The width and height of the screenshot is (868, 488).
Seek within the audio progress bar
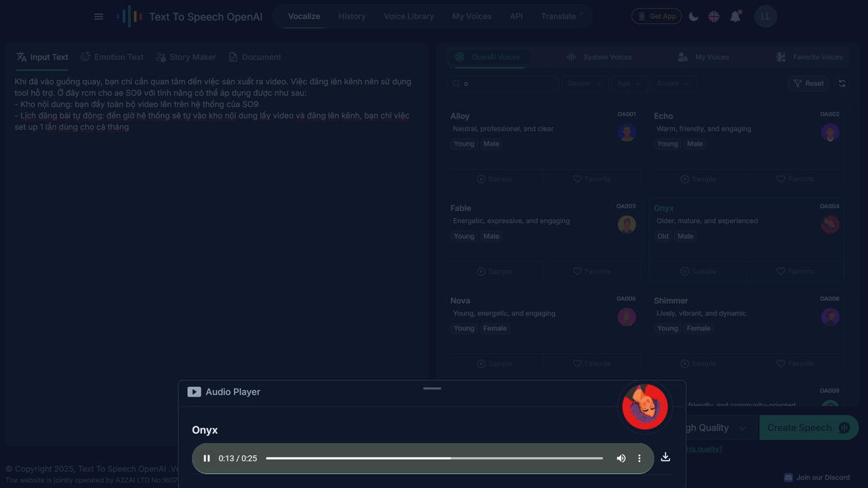[434, 458]
